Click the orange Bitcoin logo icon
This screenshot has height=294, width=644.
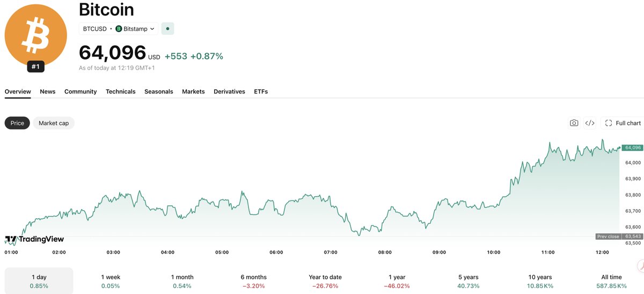click(35, 35)
